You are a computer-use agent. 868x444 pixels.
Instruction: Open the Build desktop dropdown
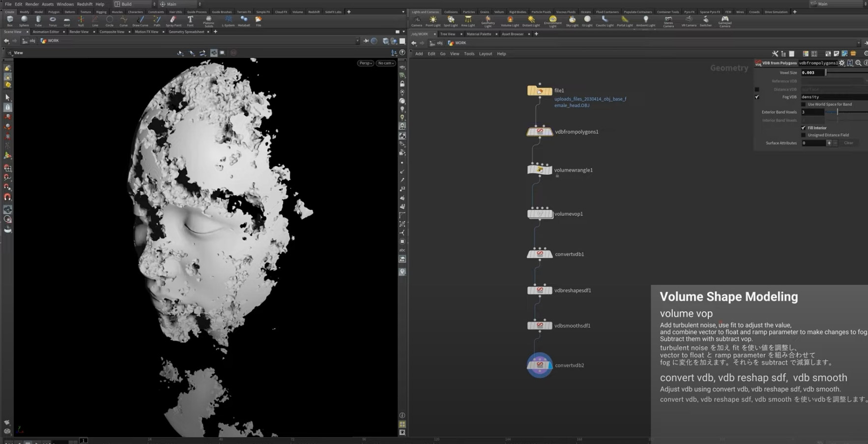pyautogui.click(x=135, y=4)
